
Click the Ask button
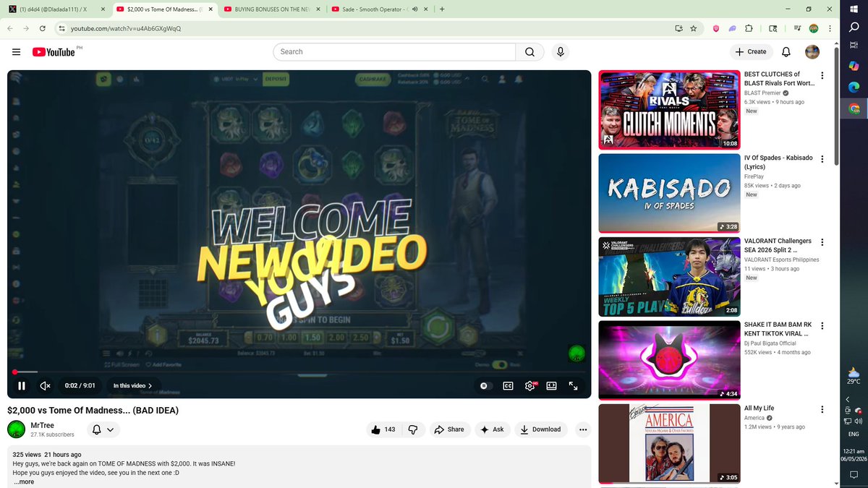pyautogui.click(x=492, y=429)
